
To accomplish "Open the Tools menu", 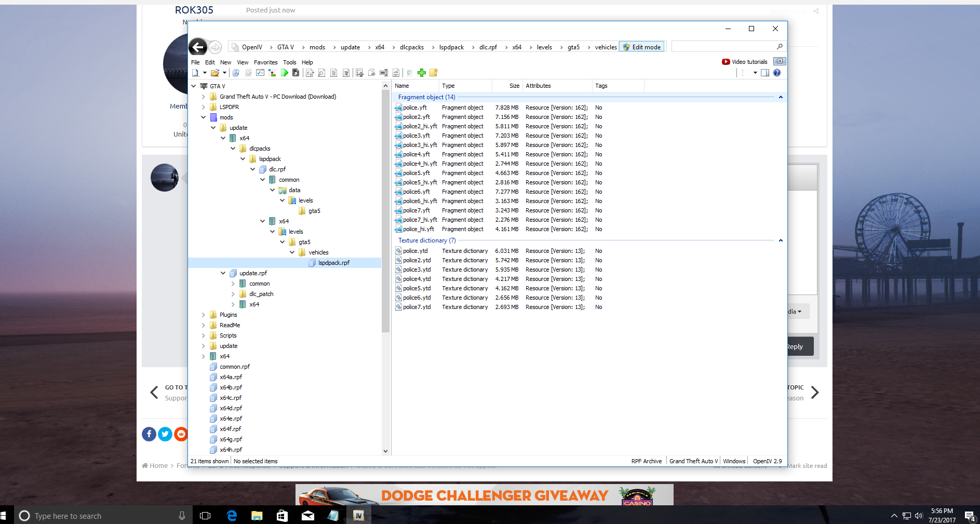I will [289, 62].
